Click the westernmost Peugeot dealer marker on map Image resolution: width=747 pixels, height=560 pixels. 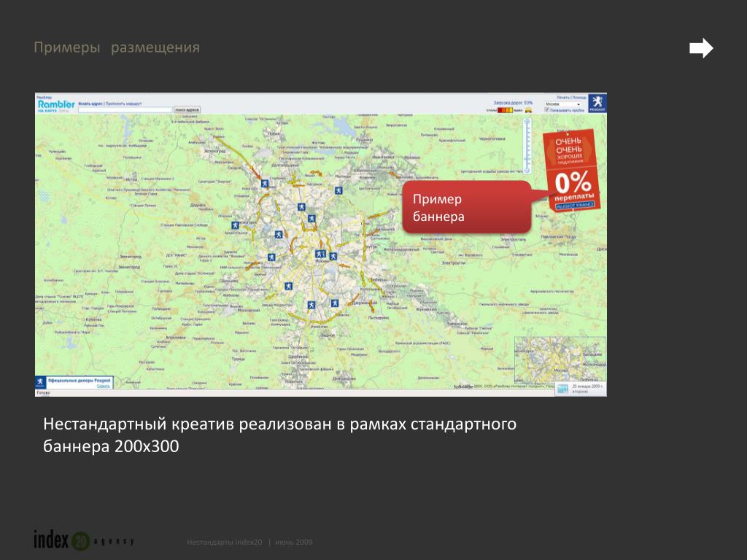(x=235, y=225)
